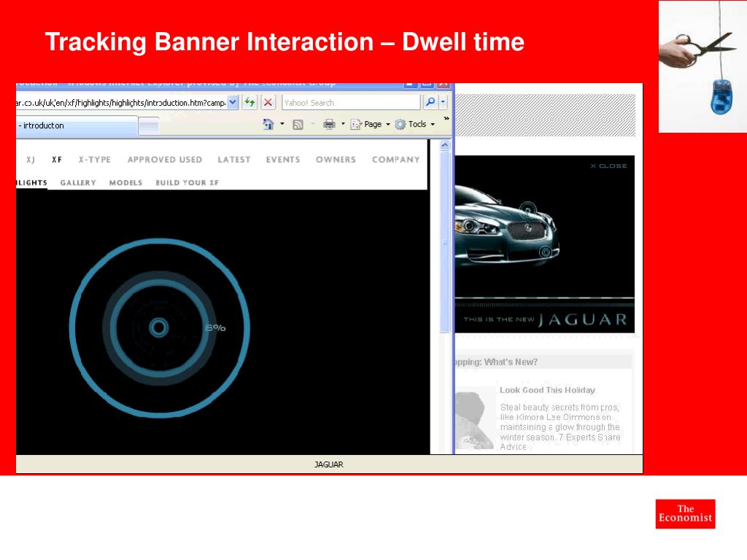The image size is (747, 560).
Task: Close the Internet Explorer window
Action: point(444,85)
